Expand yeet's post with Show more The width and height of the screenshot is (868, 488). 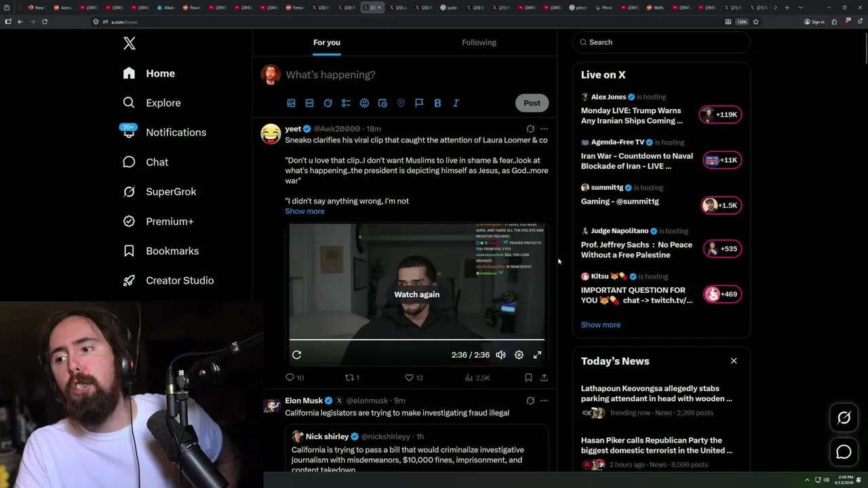click(304, 211)
